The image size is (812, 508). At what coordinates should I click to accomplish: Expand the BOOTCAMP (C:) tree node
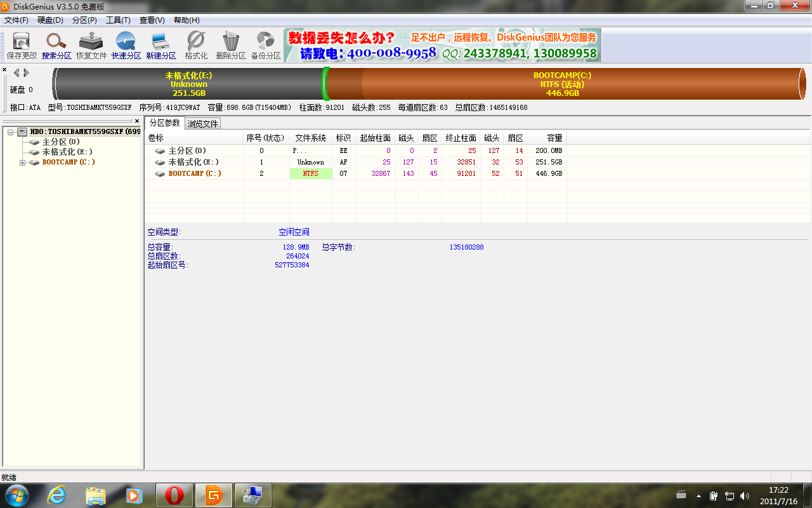23,163
